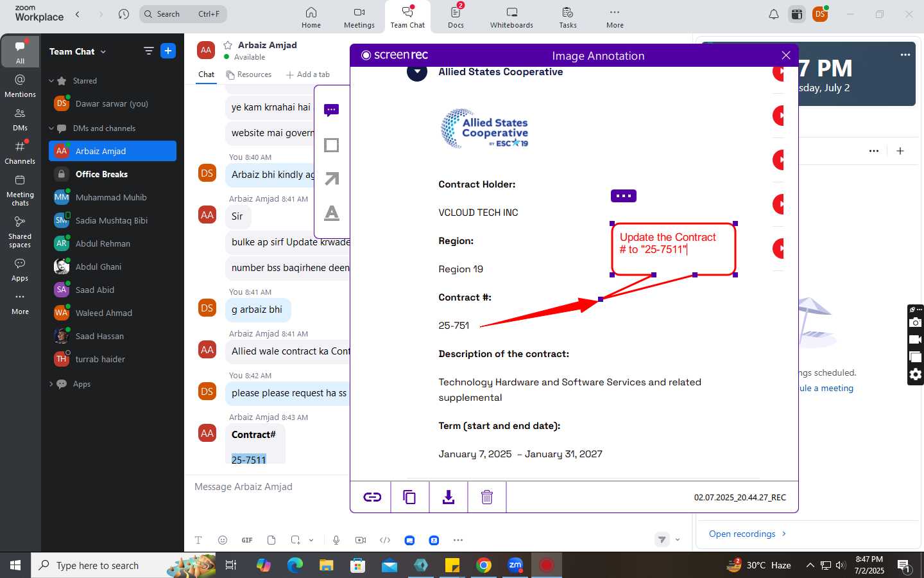
Task: Open the calendar icon near profile
Action: pos(797,14)
